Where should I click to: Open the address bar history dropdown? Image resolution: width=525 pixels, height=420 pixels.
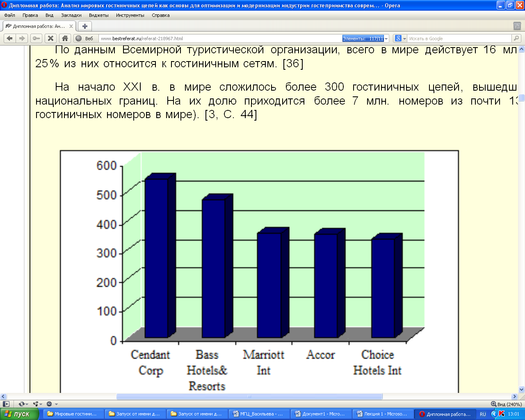[386, 39]
